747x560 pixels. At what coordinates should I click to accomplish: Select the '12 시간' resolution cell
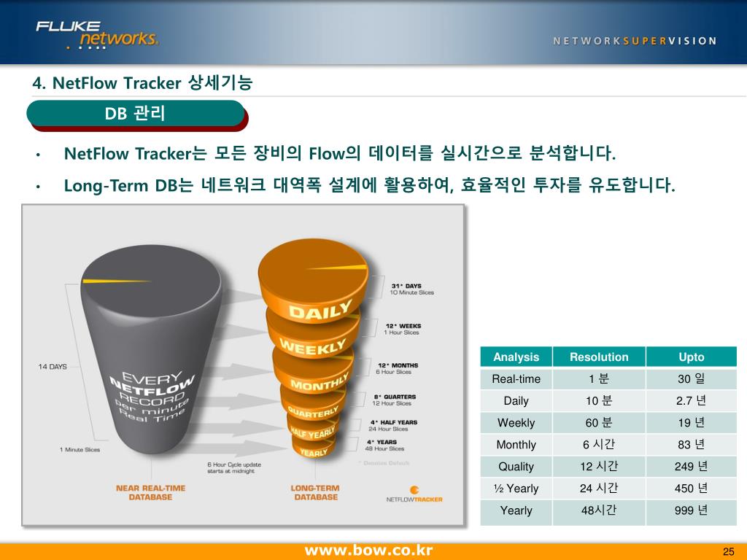pyautogui.click(x=599, y=467)
